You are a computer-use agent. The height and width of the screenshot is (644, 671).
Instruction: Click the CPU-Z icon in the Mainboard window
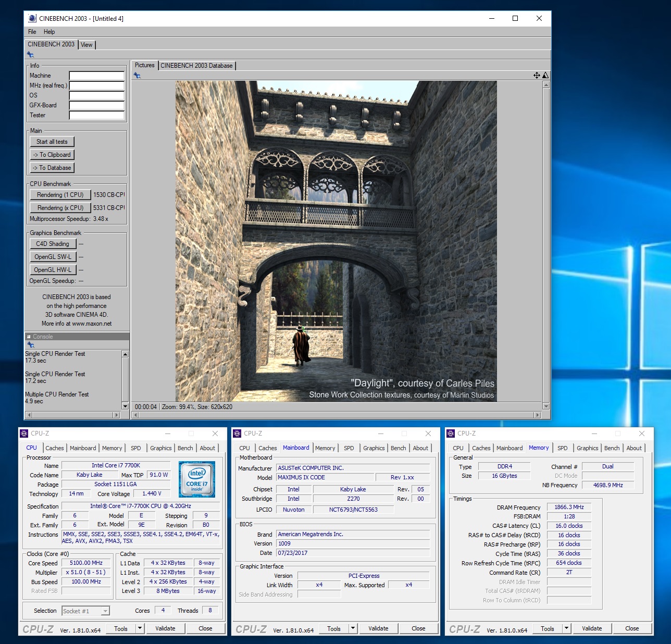tap(237, 434)
